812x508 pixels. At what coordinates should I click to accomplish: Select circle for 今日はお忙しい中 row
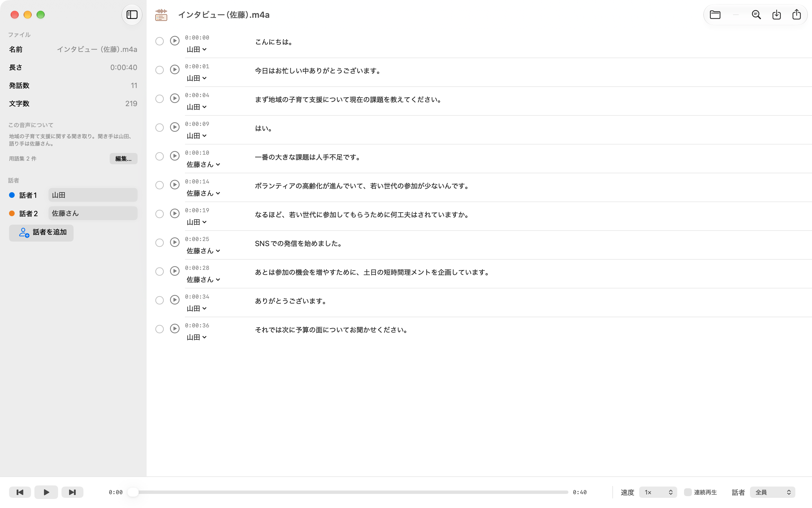[159, 70]
